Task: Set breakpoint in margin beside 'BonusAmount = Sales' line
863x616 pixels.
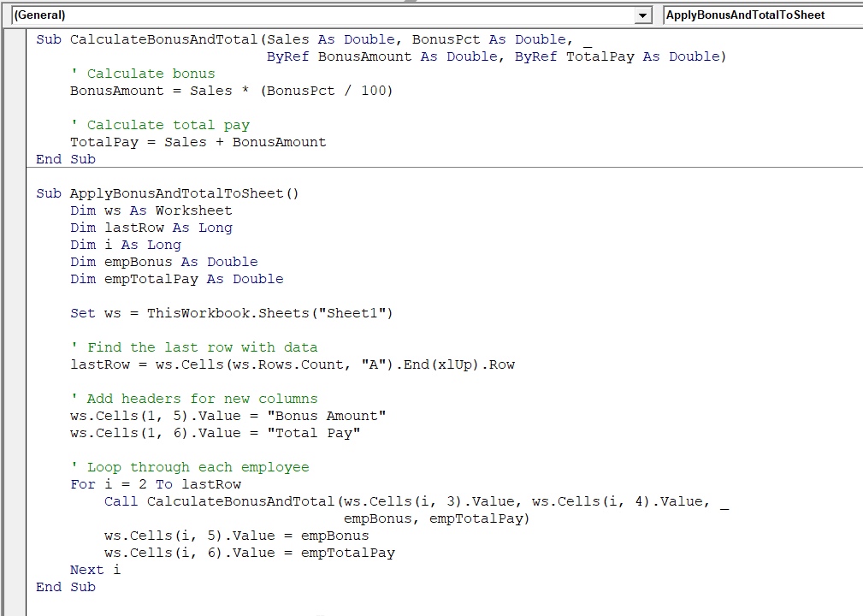Action: [15, 91]
